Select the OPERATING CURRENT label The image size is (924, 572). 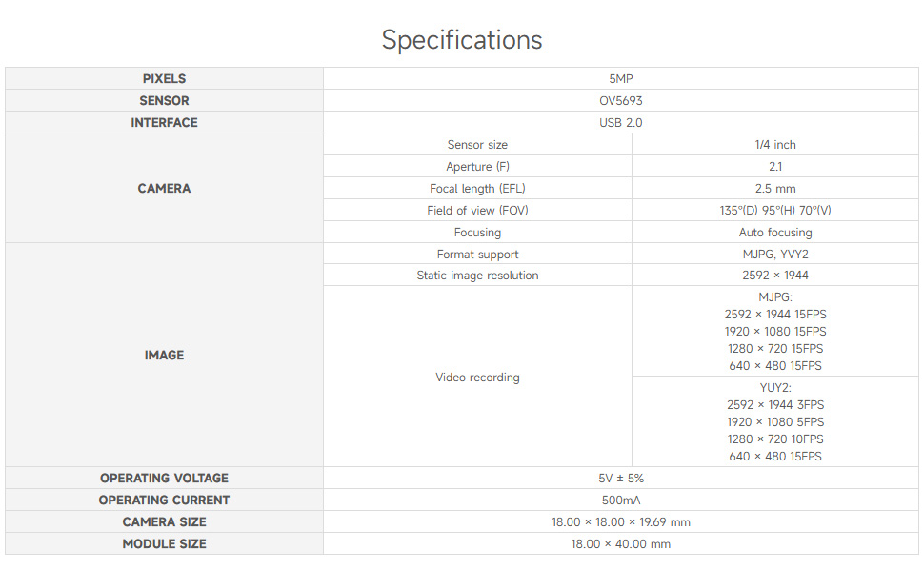click(164, 500)
